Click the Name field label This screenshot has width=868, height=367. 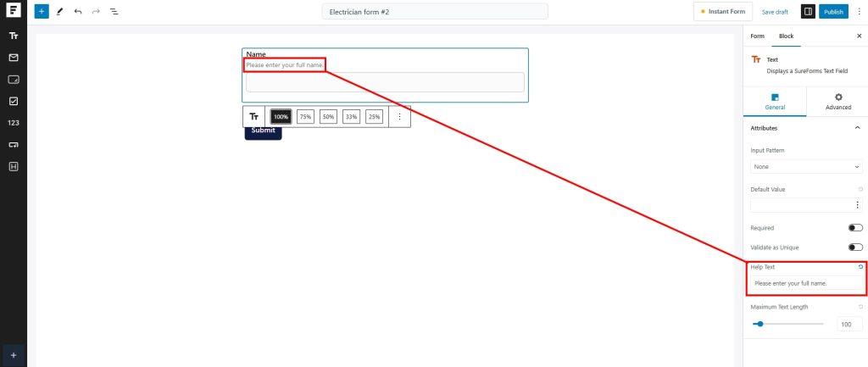coord(256,54)
